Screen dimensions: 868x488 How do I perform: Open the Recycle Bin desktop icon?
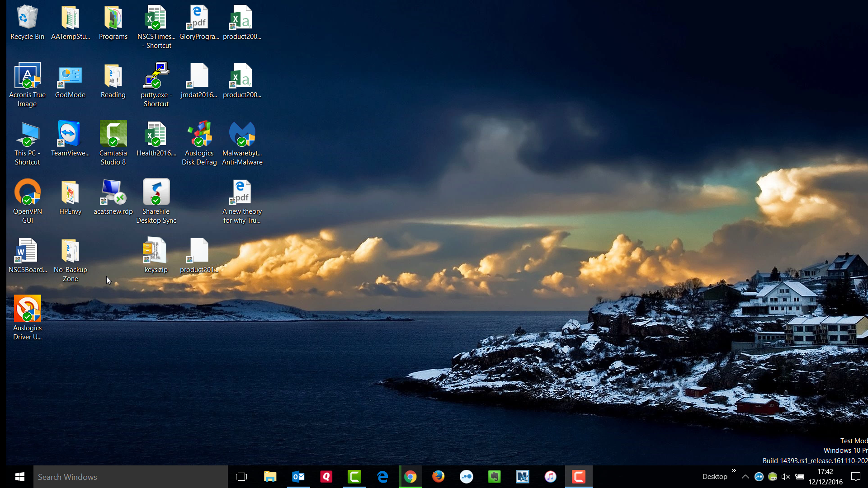pos(27,18)
